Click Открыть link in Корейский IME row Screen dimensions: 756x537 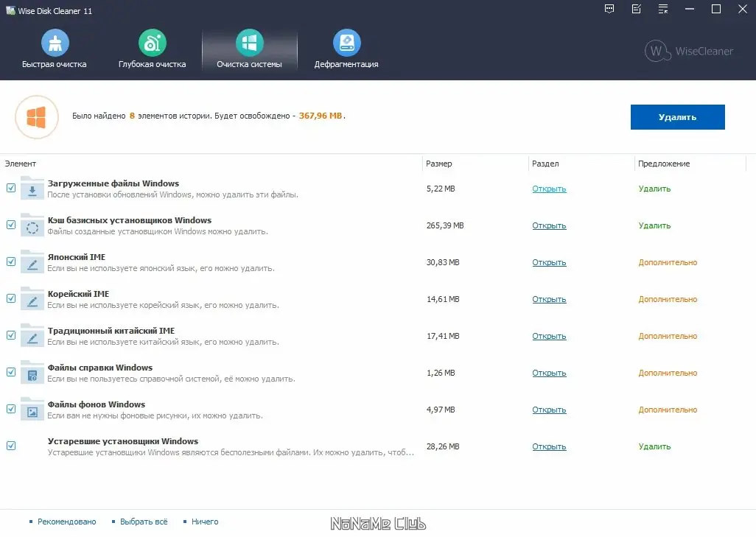(549, 299)
